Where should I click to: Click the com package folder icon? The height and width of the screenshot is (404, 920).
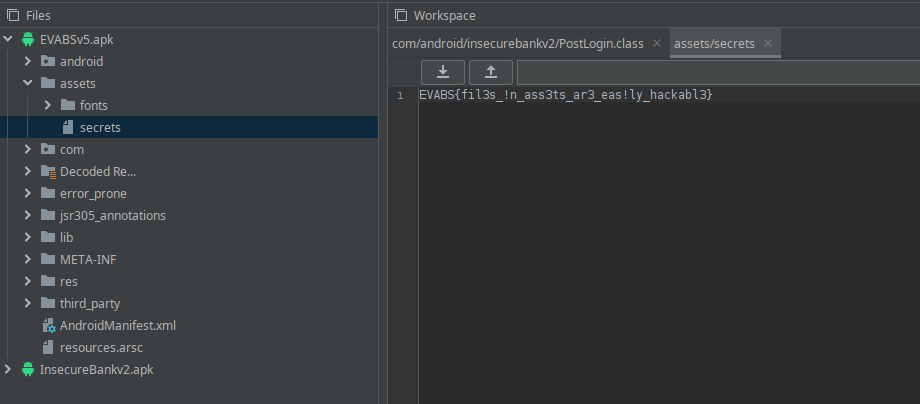coord(48,150)
